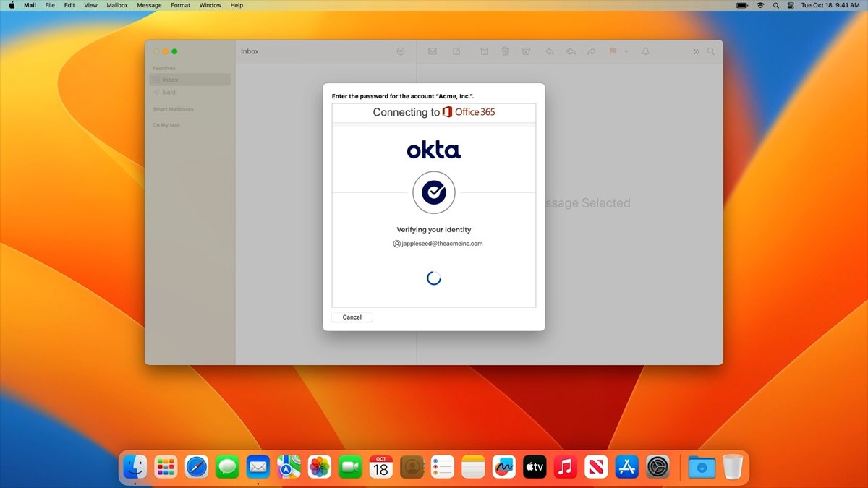Open the Downloads folder in the Dock
The image size is (868, 488).
(x=701, y=467)
